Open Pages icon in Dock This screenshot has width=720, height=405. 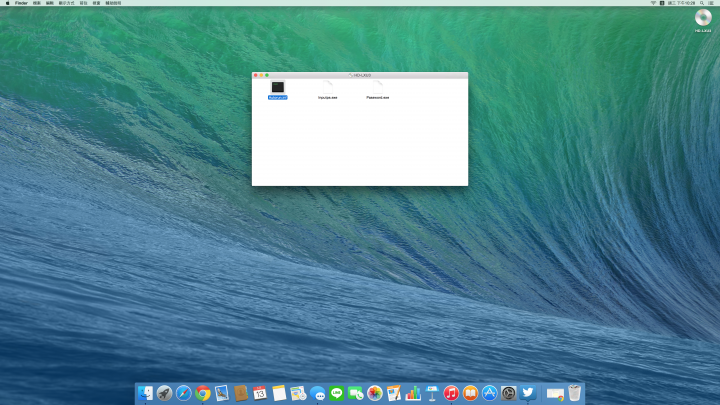tap(394, 393)
